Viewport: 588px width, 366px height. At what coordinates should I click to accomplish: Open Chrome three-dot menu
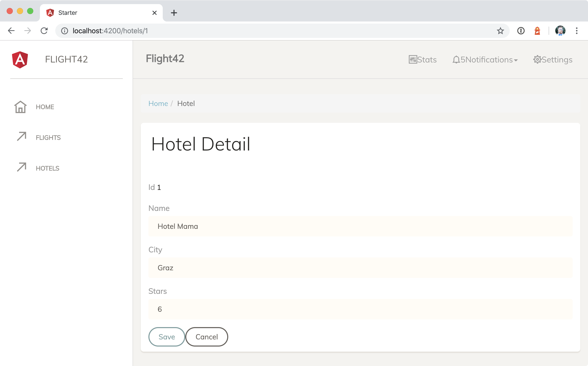point(576,31)
